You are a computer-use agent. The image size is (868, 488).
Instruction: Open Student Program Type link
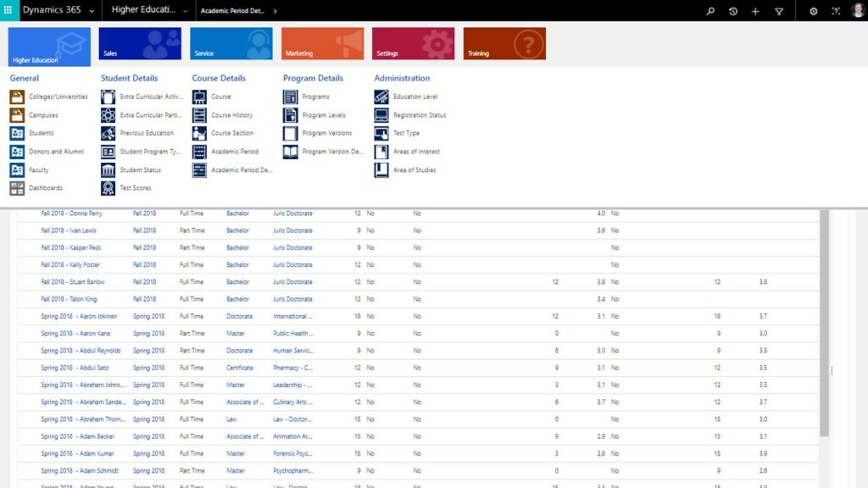(150, 152)
